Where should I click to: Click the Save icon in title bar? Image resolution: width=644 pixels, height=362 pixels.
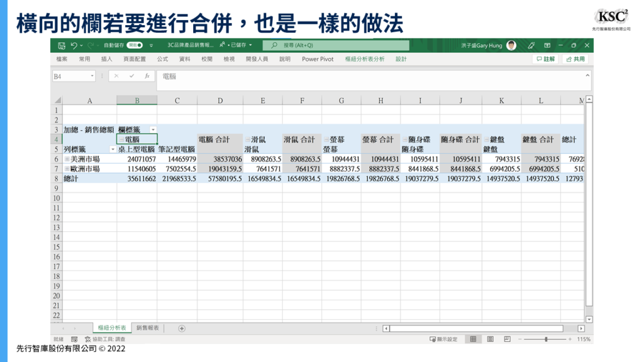(x=62, y=45)
